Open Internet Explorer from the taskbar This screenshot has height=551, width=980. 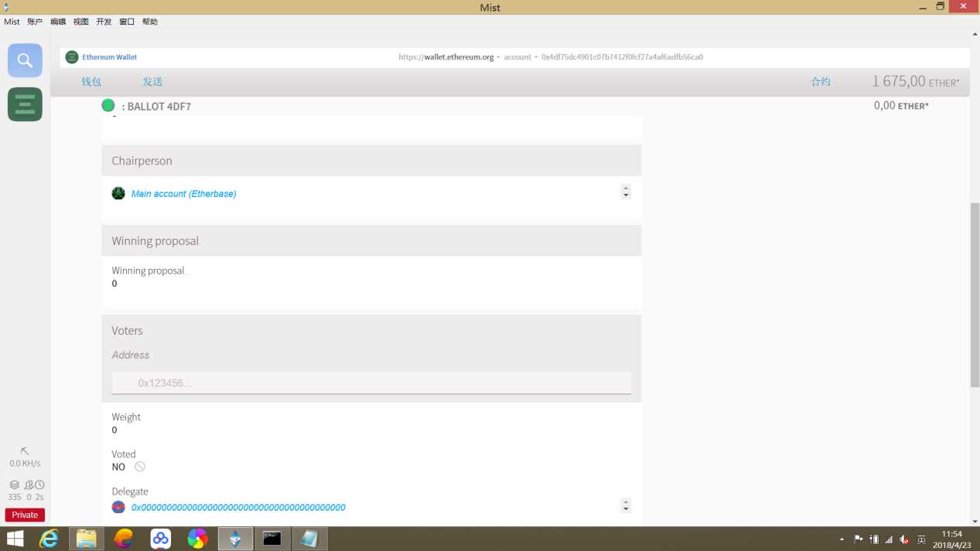49,539
